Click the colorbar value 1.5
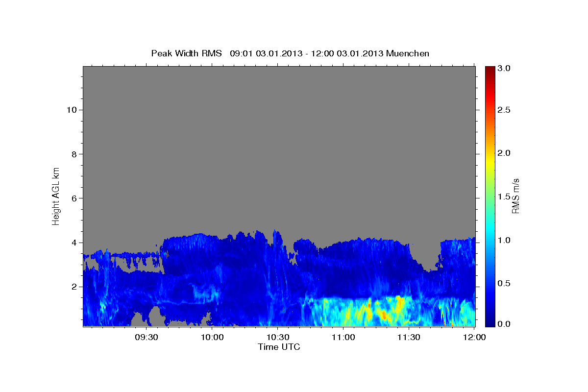Screen dimensions: 588x392 [x=505, y=196]
